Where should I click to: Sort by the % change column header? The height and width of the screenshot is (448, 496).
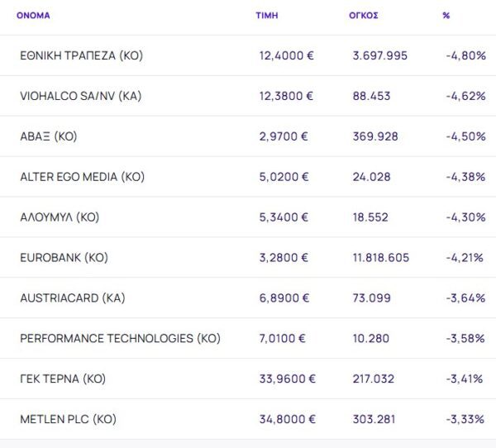pos(446,16)
